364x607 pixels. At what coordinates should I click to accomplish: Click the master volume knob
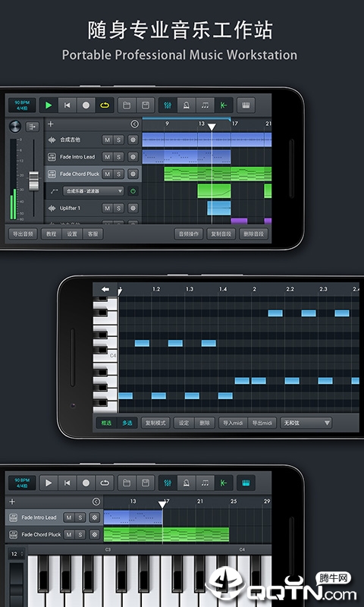click(x=15, y=126)
